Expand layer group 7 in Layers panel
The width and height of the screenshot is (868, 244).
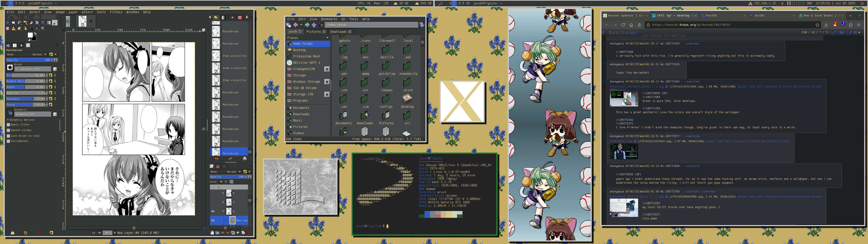223,202
